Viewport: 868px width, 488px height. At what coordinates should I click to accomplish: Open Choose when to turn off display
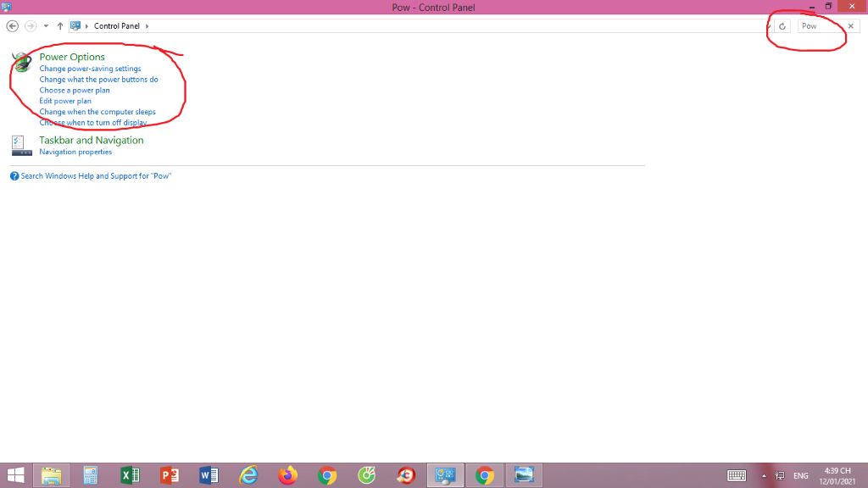(x=93, y=122)
